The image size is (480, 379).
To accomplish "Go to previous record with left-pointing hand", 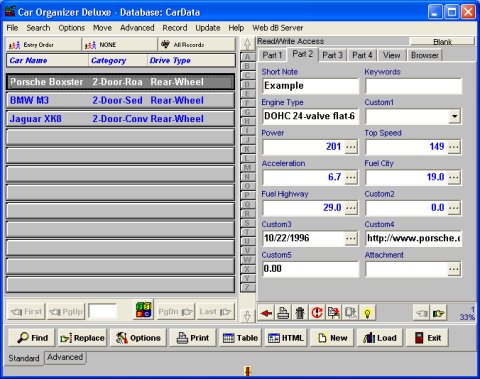I will (422, 313).
